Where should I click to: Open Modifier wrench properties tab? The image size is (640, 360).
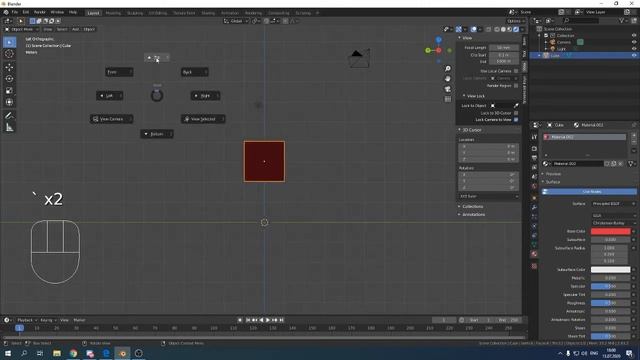(x=534, y=207)
